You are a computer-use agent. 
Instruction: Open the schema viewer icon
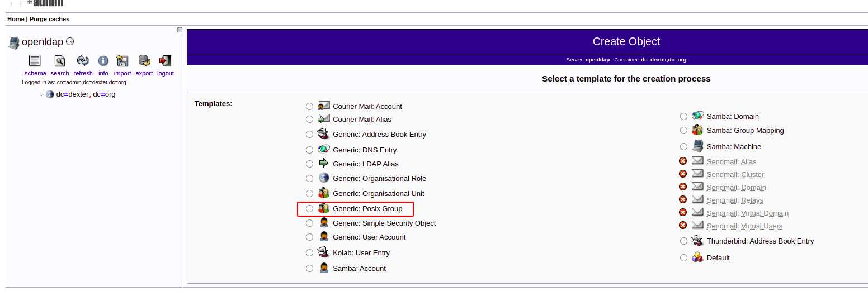point(35,61)
